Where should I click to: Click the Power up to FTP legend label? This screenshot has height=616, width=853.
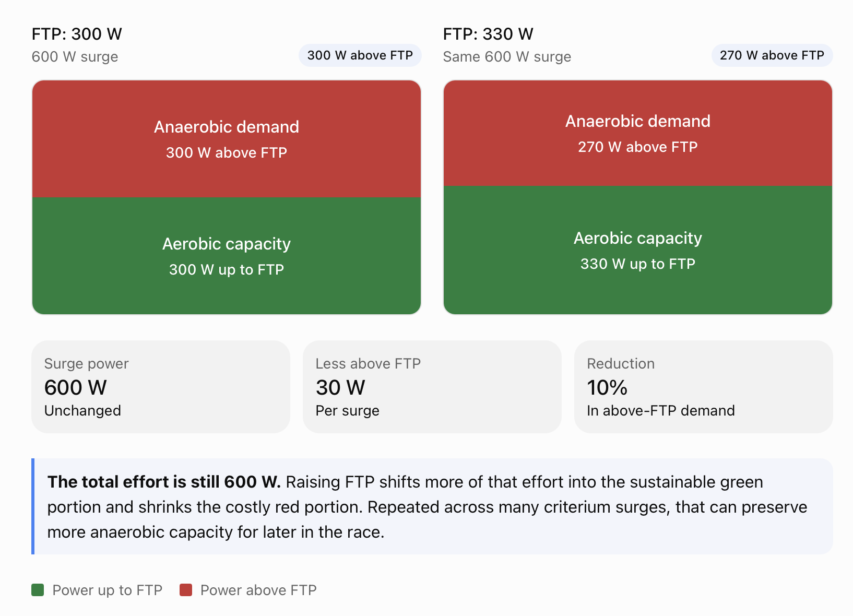pos(108,590)
